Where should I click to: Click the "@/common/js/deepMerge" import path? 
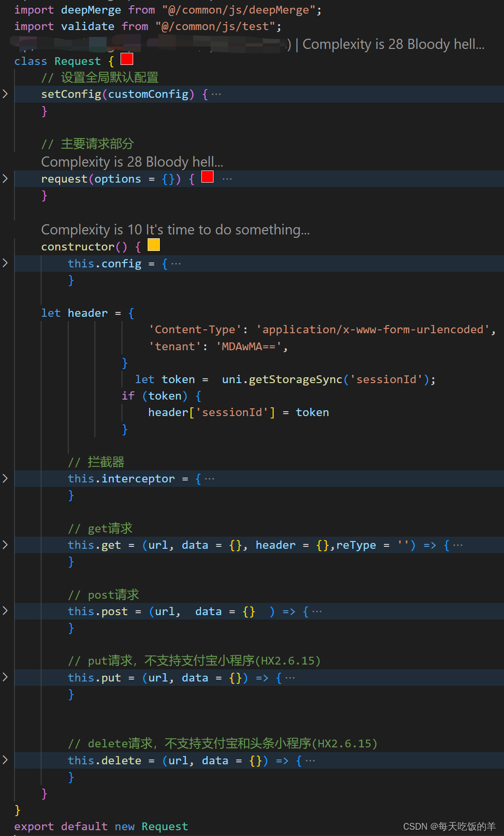(x=239, y=10)
